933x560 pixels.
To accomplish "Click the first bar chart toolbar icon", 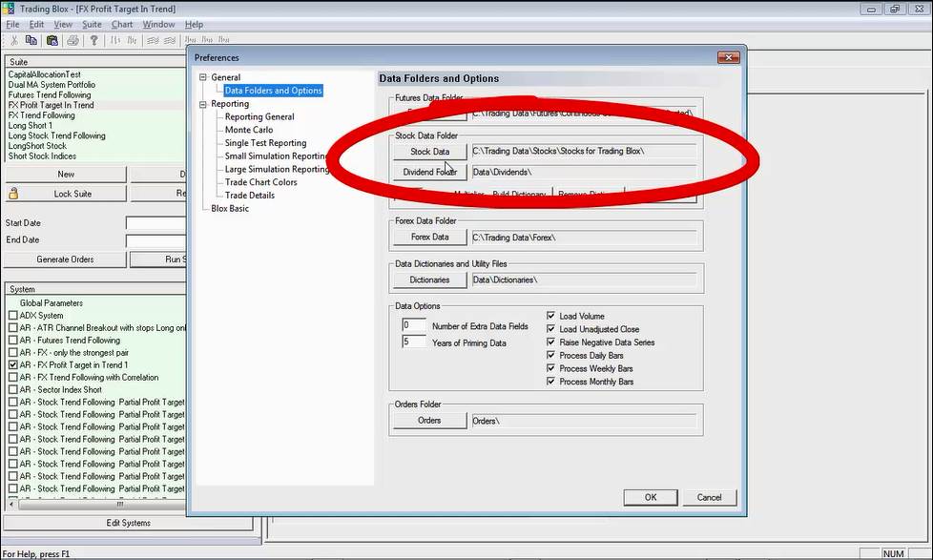I will [114, 40].
